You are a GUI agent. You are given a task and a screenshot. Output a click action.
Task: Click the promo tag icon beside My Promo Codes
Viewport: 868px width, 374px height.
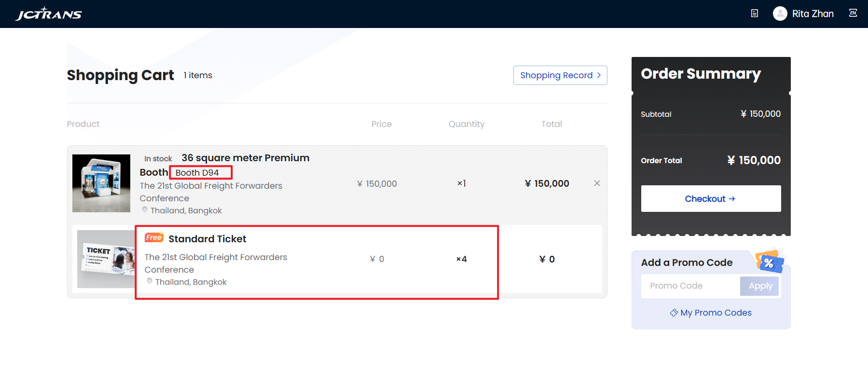[674, 313]
